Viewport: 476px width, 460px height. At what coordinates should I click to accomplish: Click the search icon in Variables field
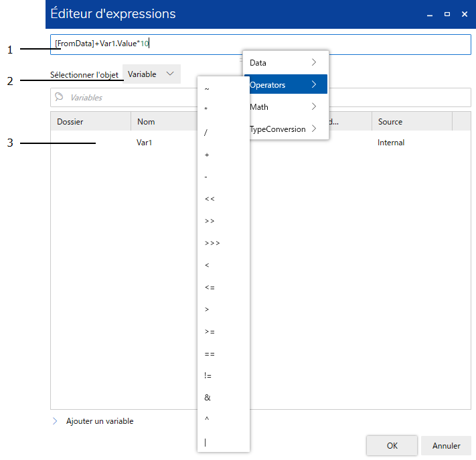click(59, 97)
